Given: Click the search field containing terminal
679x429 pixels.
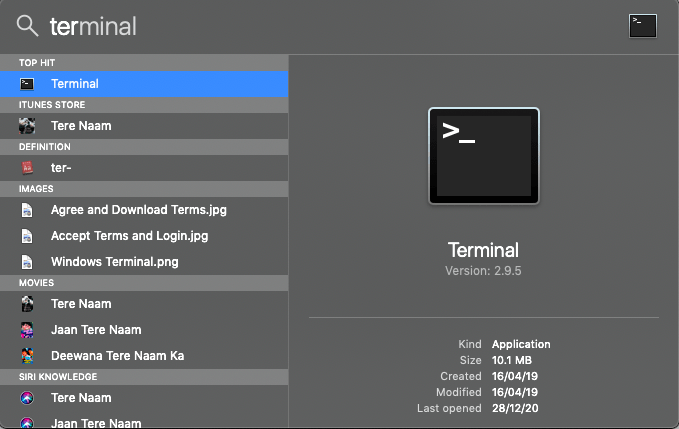Looking at the screenshot, I should coord(300,26).
